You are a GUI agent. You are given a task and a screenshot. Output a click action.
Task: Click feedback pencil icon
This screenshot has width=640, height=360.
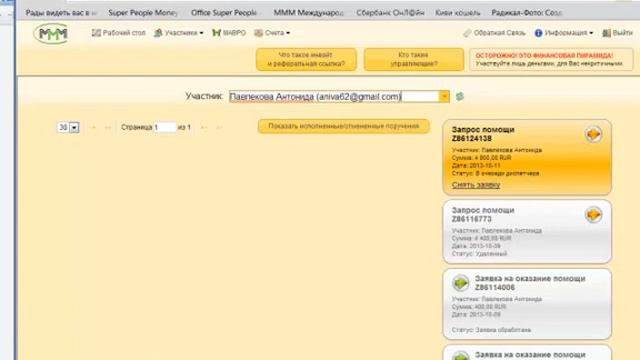(467, 33)
